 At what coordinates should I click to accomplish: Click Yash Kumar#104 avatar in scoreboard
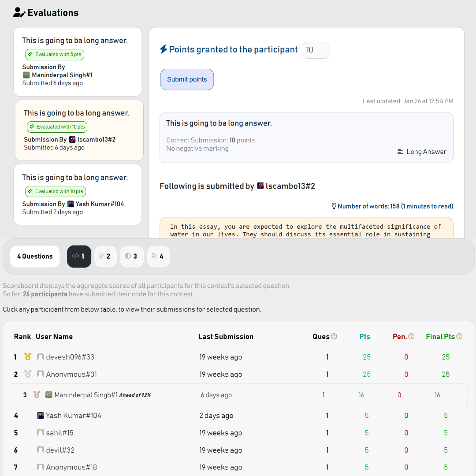pos(41,415)
